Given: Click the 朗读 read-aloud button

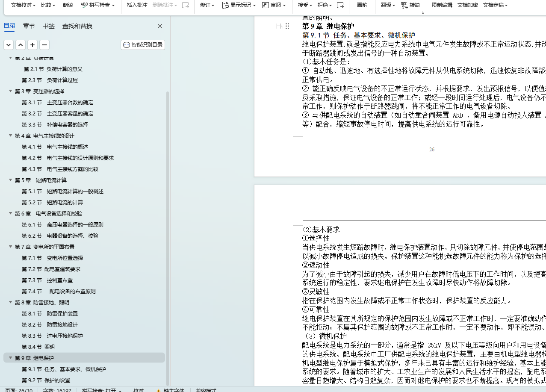Looking at the screenshot, I should pyautogui.click(x=68, y=5).
